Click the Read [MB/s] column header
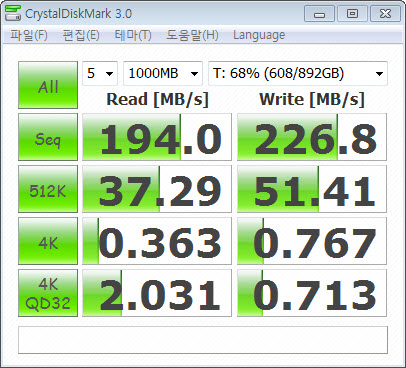The image size is (406, 368). point(157,99)
